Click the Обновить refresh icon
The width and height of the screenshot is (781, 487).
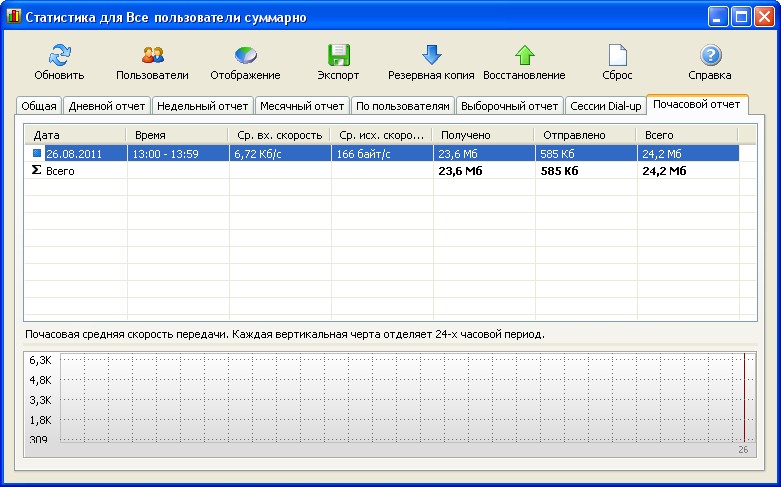[59, 55]
